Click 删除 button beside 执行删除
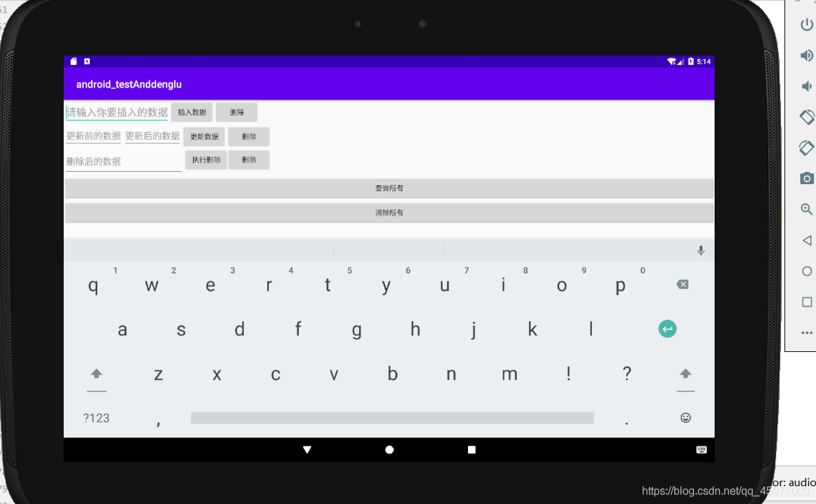Image resolution: width=816 pixels, height=504 pixels. coord(249,160)
